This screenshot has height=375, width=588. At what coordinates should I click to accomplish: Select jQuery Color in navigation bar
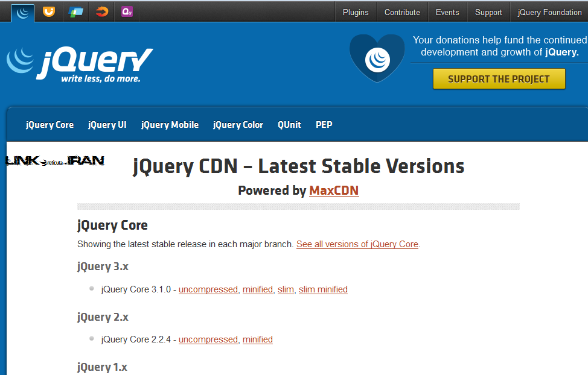[x=238, y=125]
